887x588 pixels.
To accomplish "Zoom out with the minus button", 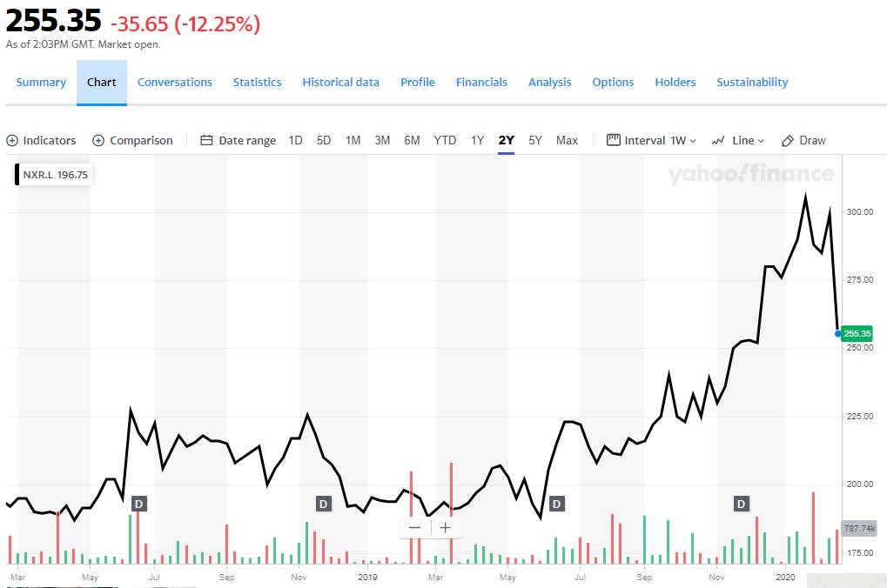I will 414,527.
